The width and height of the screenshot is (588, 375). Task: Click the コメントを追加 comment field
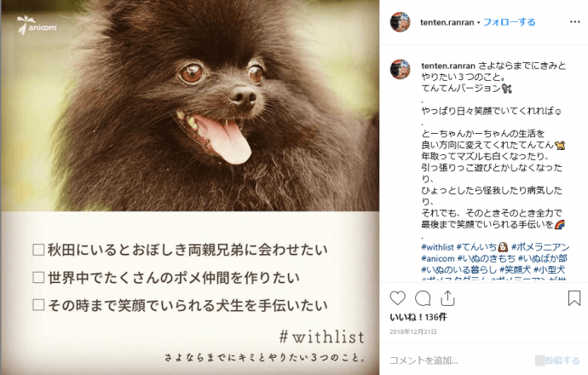[461, 361]
